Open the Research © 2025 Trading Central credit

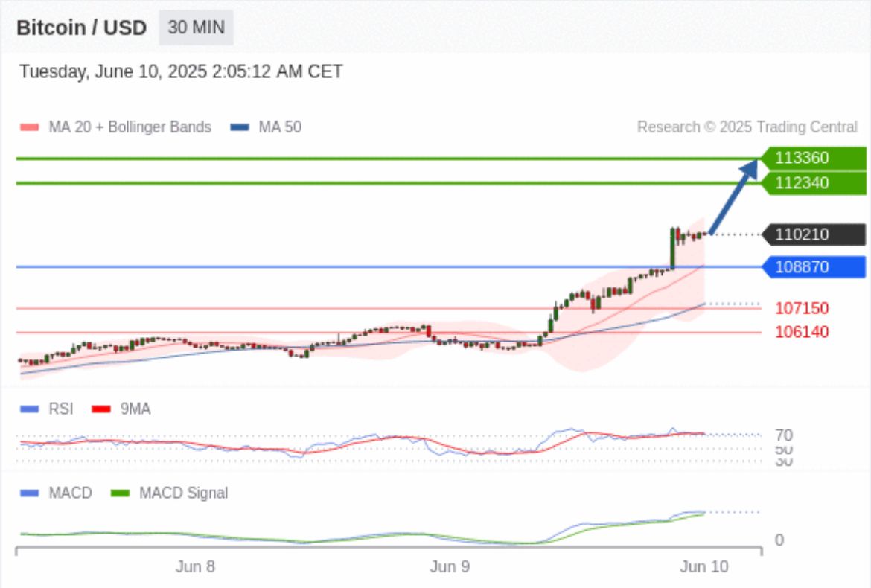click(x=747, y=127)
